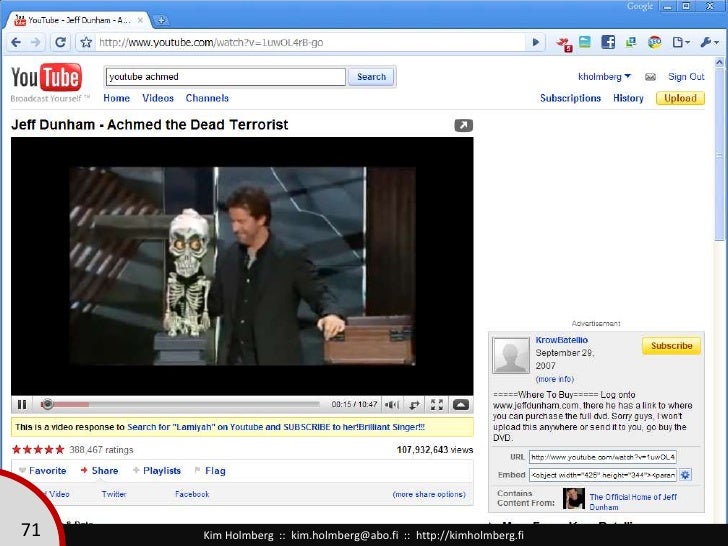Open the Videos menu

158,98
